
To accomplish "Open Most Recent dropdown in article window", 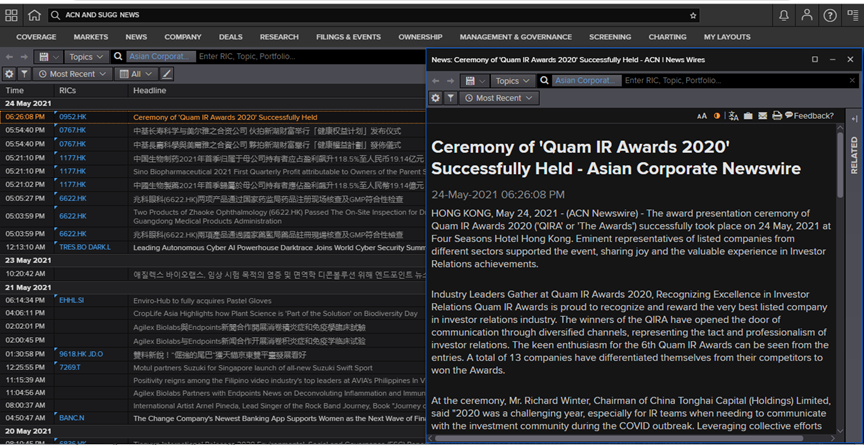I will 499,98.
